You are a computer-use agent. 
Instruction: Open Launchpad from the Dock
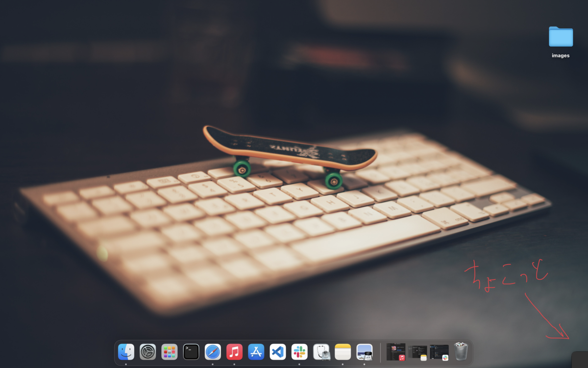click(169, 352)
